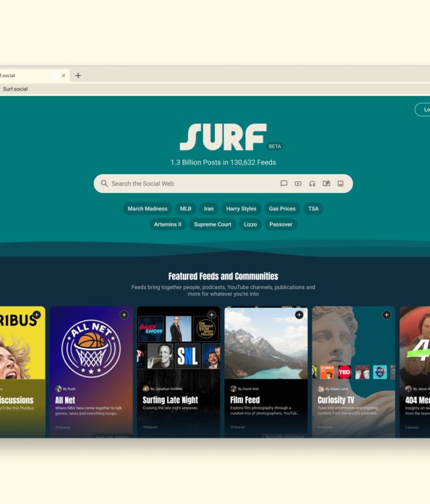Filter search by images picture icon
Viewport: 430px width, 504px height.
click(341, 183)
